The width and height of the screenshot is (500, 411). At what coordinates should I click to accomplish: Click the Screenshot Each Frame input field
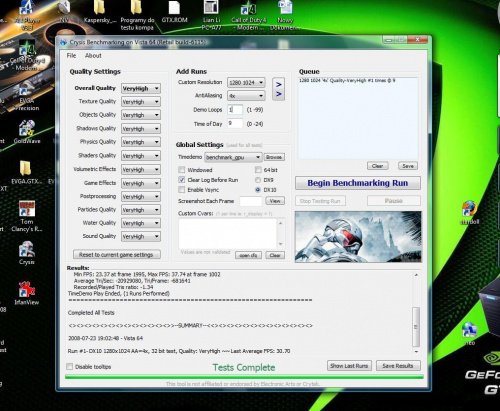251,201
